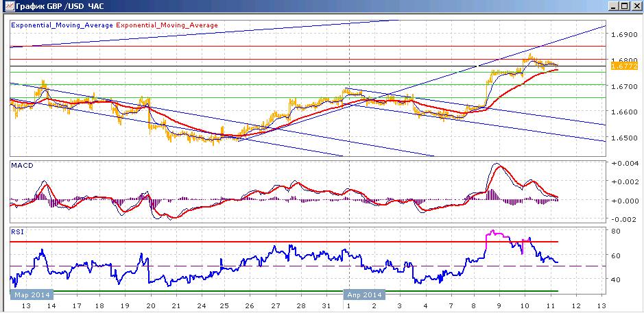Image resolution: width=644 pixels, height=313 pixels.
Task: Click the blue Exponential_Moving_Average legend label
Action: pyautogui.click(x=62, y=25)
